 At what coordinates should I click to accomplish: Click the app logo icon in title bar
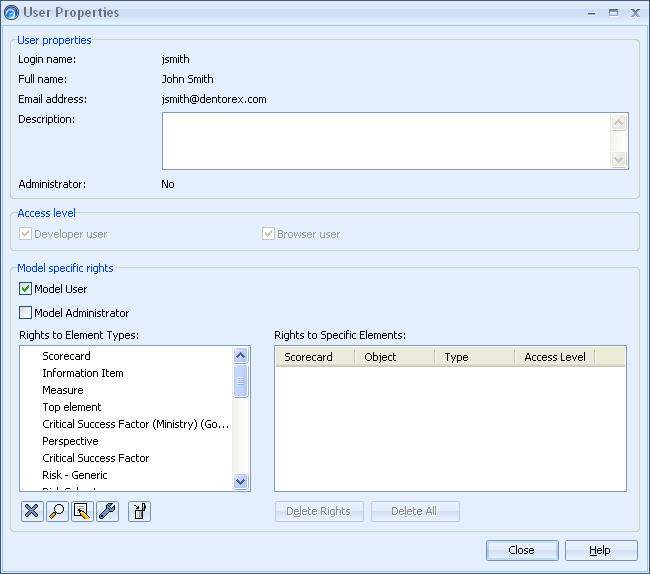(x=11, y=12)
